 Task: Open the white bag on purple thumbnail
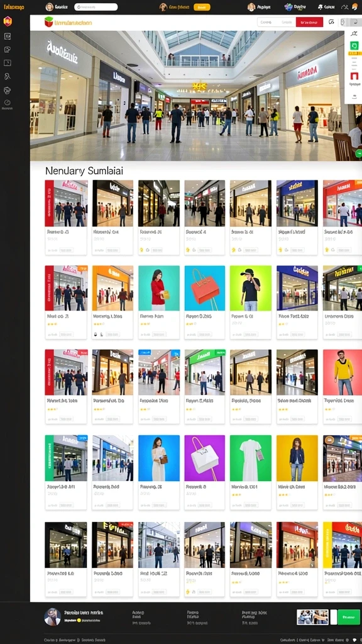tap(204, 458)
